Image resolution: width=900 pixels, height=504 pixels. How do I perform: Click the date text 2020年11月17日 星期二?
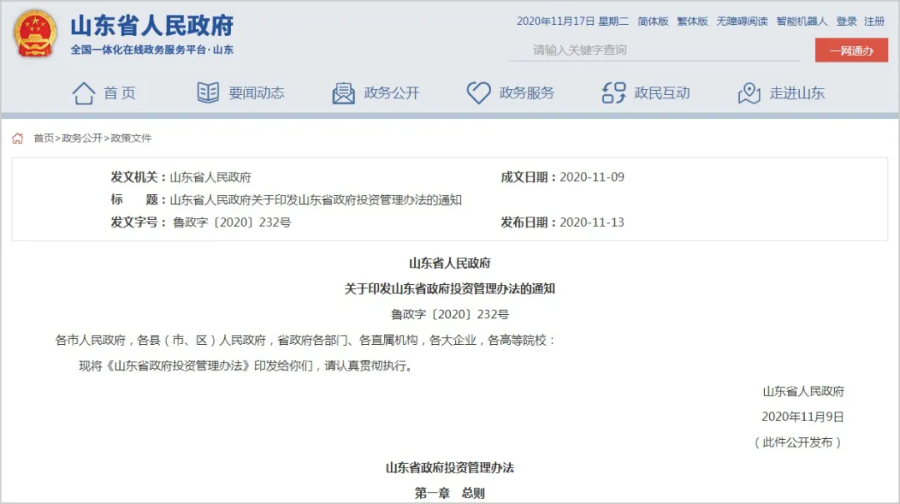point(572,21)
